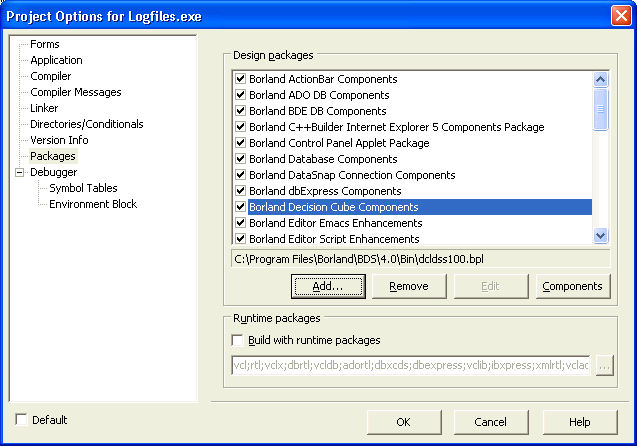Image resolution: width=637 pixels, height=446 pixels.
Task: Select Compiler Messages in the tree
Action: coord(76,92)
